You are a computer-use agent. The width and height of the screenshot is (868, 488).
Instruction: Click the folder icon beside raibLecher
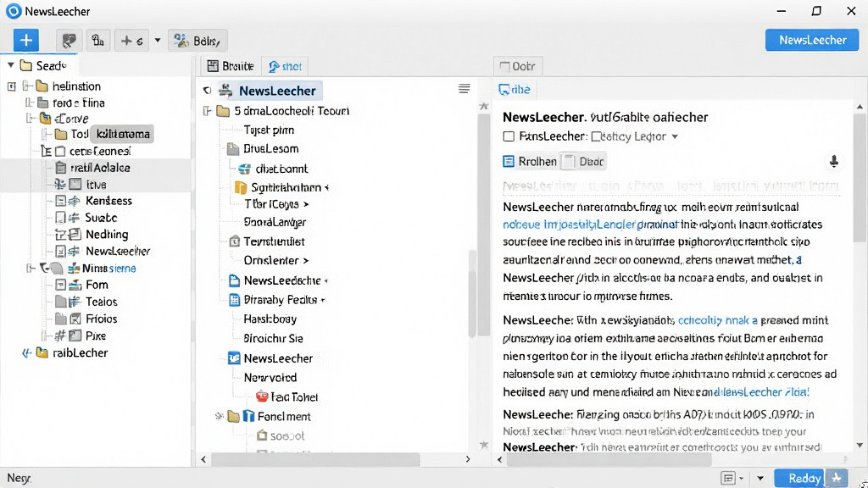coord(42,352)
